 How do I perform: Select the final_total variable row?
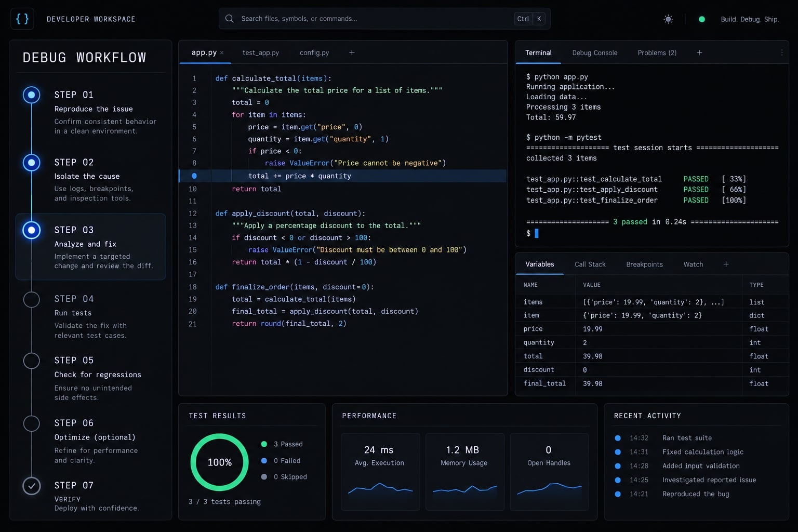(651, 383)
